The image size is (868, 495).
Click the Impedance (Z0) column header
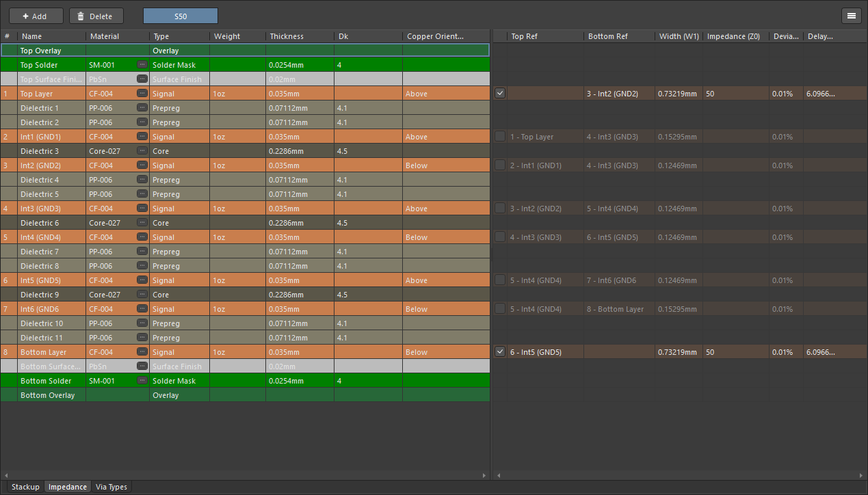(736, 36)
